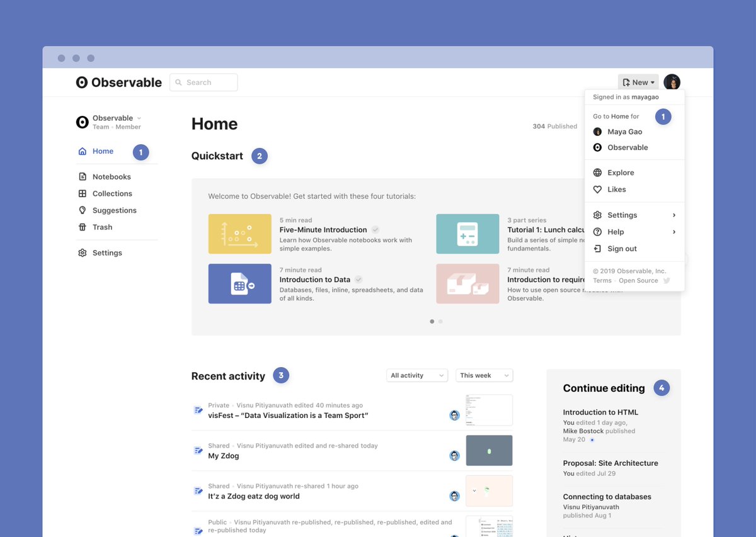Click the pink Introduction to require thumbnail
The width and height of the screenshot is (756, 537).
pyautogui.click(x=467, y=284)
